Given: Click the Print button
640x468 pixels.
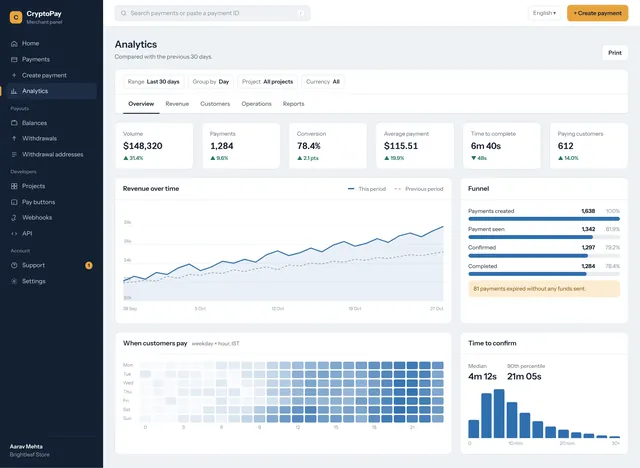Looking at the screenshot, I should [615, 53].
